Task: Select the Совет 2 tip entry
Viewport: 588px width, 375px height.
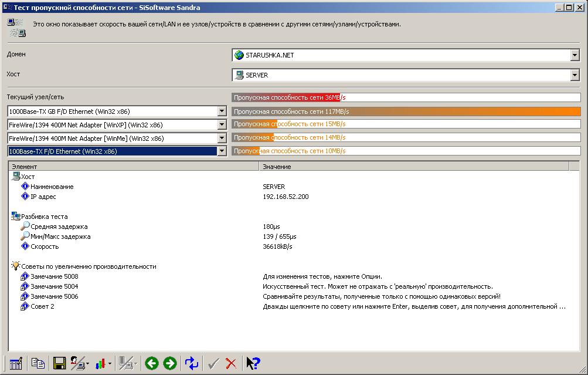Action: (42, 306)
